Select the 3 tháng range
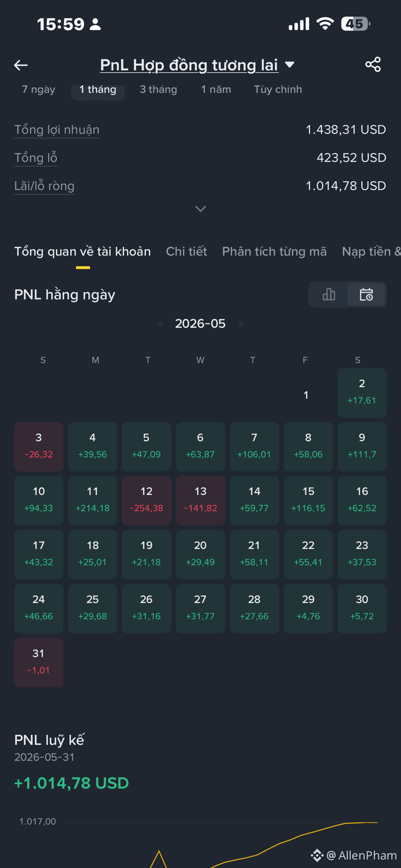The width and height of the screenshot is (401, 868). coord(158,90)
